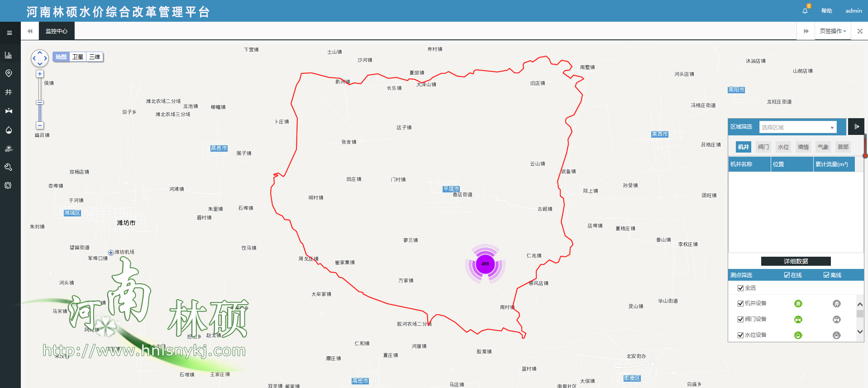The width and height of the screenshot is (868, 388).
Task: Collapse the right panel with arrow icon
Action: [856, 127]
